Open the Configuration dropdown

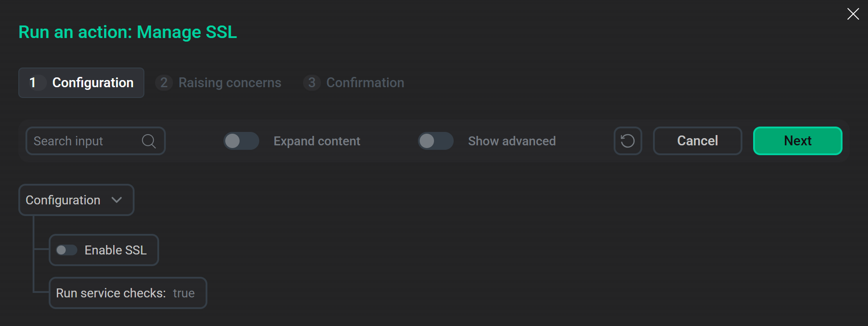[76, 200]
